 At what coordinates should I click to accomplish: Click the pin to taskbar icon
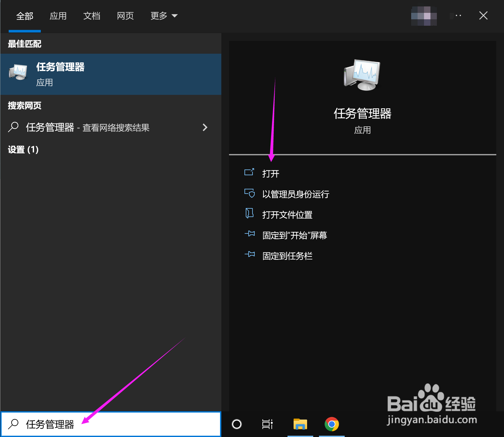[250, 254]
